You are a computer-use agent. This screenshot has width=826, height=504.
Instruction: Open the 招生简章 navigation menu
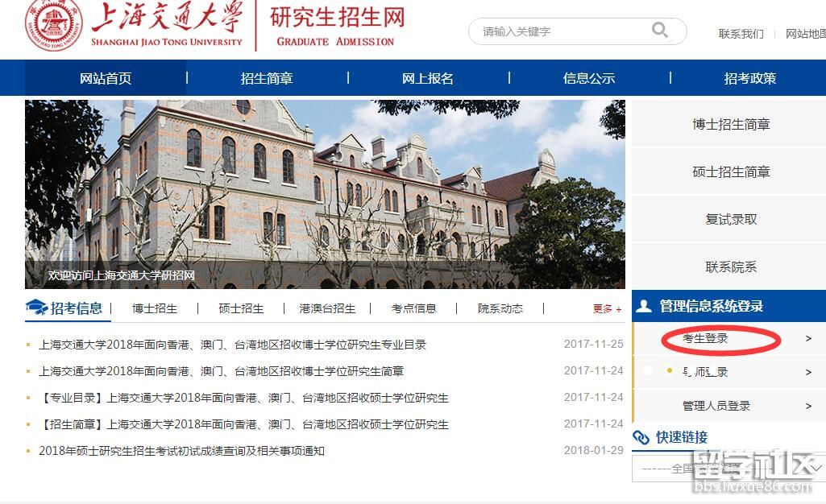(267, 78)
